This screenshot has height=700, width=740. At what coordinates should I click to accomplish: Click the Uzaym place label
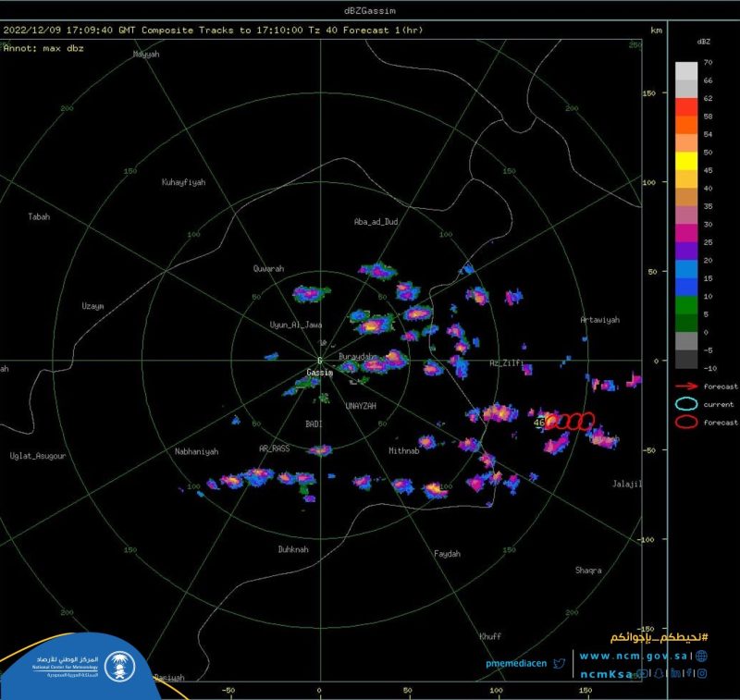(93, 306)
